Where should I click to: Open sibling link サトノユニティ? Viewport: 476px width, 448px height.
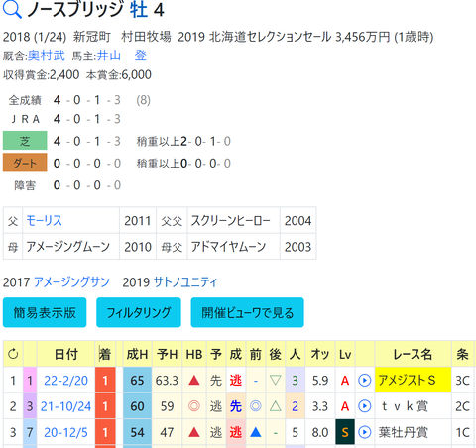(185, 282)
